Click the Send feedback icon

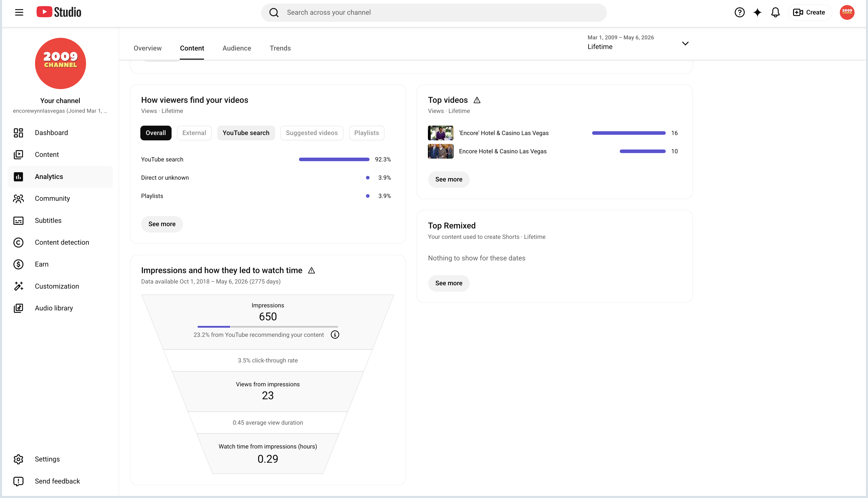[x=19, y=481]
